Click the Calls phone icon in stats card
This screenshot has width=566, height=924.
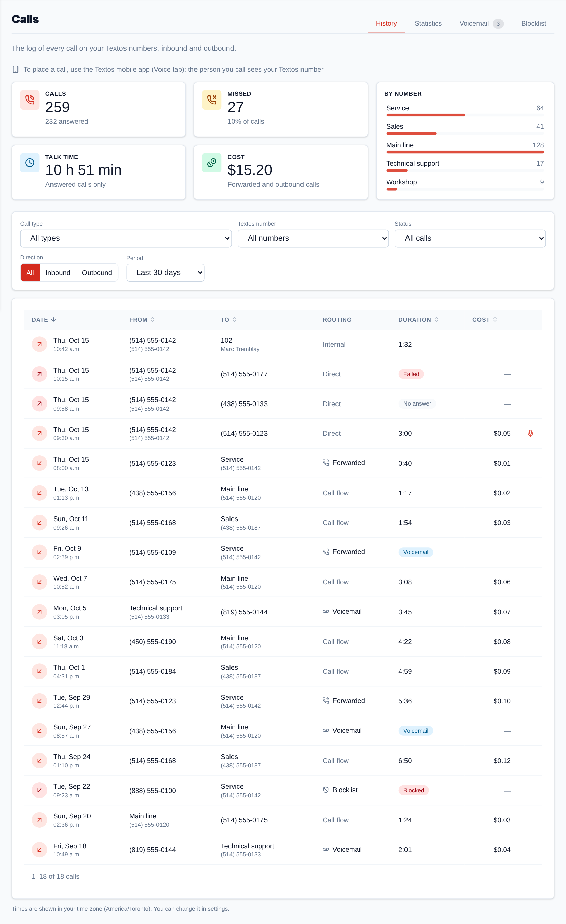tap(30, 100)
